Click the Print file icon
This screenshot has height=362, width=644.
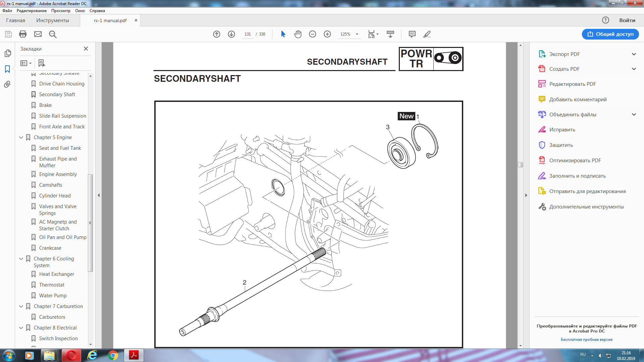[23, 34]
